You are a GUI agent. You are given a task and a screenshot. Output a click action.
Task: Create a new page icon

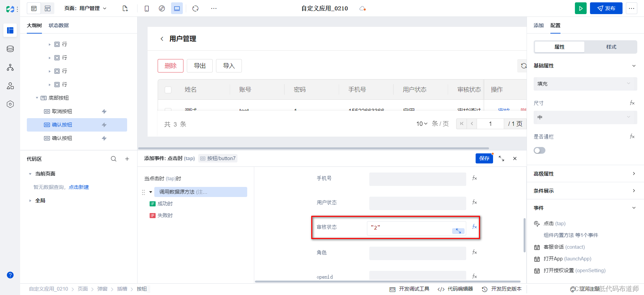click(125, 8)
